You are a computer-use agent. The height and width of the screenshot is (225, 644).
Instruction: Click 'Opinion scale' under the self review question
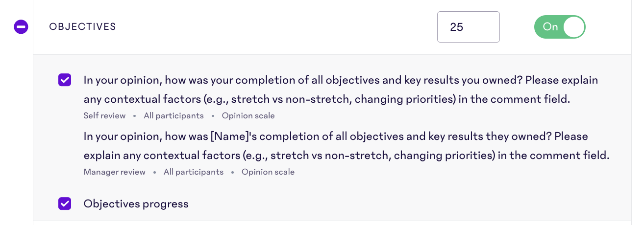[x=248, y=116]
